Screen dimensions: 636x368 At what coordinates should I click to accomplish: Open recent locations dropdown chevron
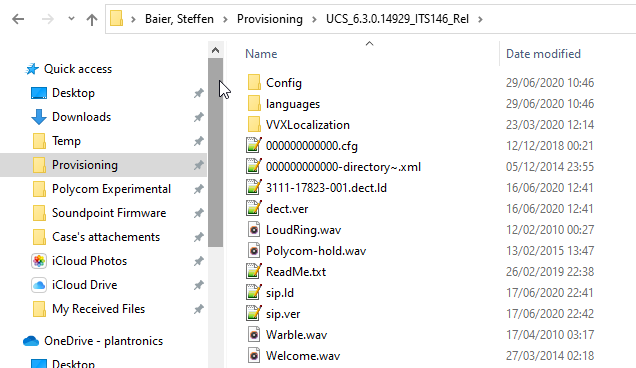coord(71,19)
